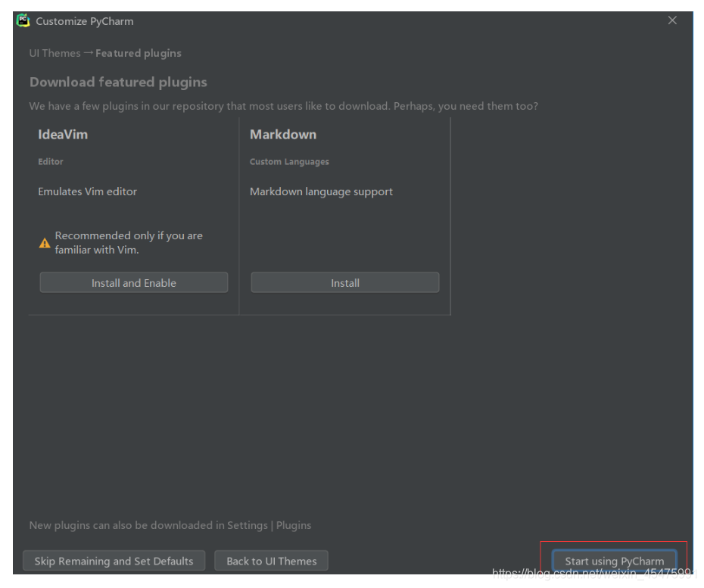704x588 pixels.
Task: Click the Customize PyCharm window title
Action: 85,21
